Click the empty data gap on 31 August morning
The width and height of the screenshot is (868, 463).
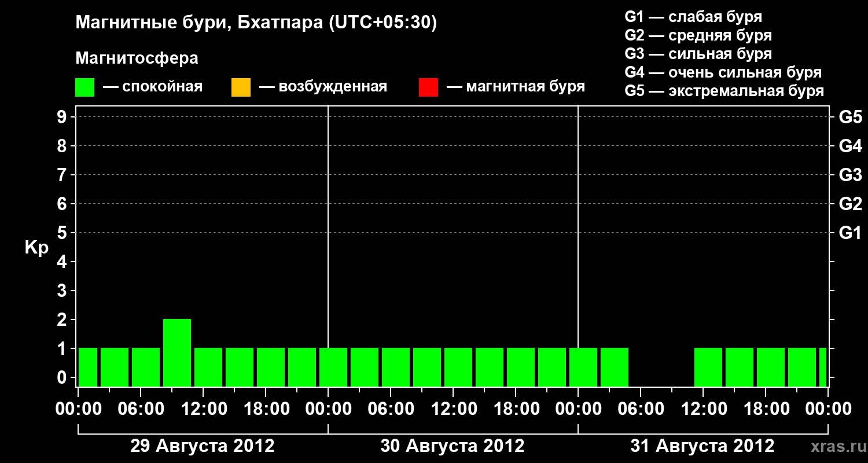[x=661, y=367]
